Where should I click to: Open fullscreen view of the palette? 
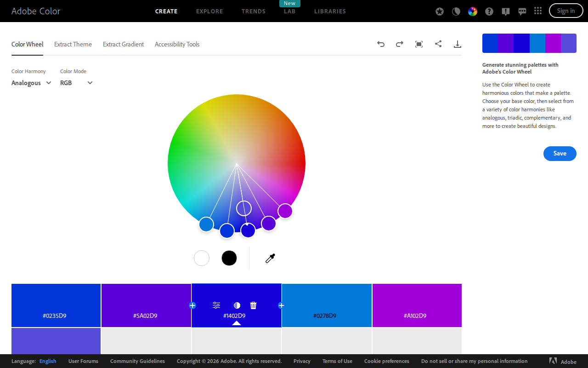419,44
